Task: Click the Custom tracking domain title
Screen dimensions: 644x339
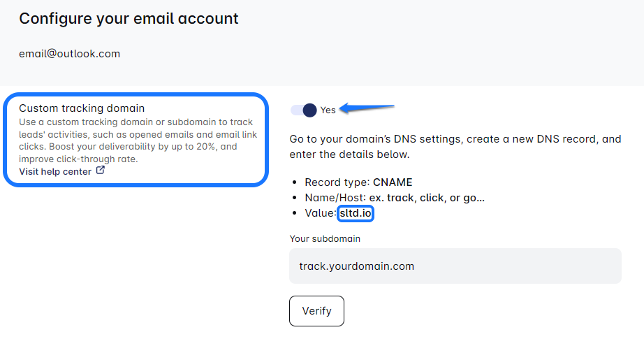Action: tap(82, 108)
